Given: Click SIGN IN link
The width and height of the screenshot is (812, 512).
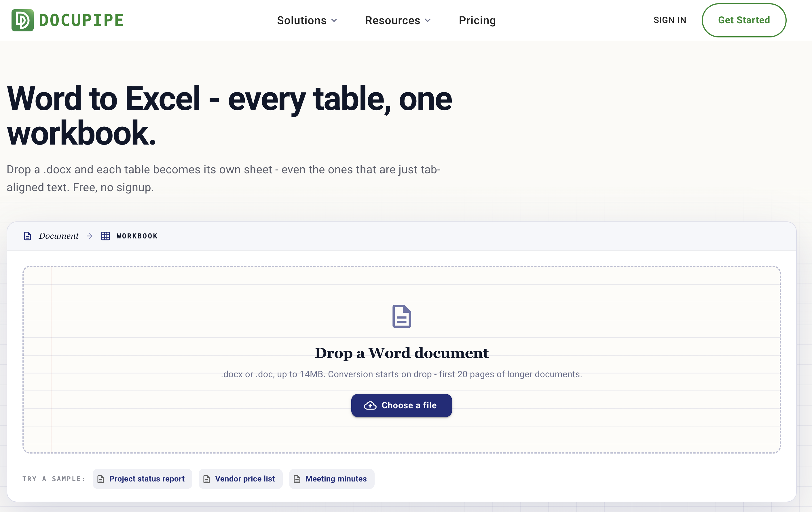Looking at the screenshot, I should 670,20.
